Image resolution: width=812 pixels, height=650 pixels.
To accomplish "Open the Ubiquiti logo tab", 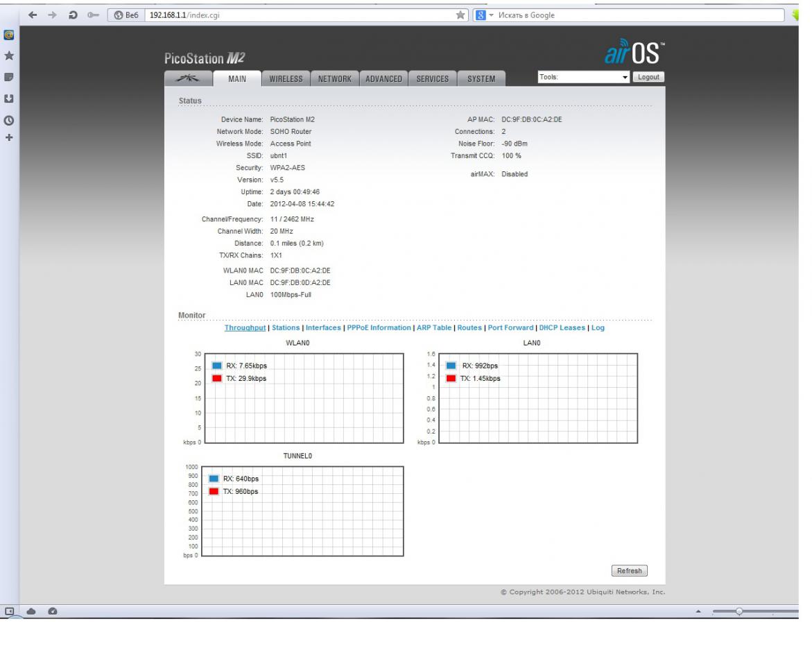I will pyautogui.click(x=188, y=78).
